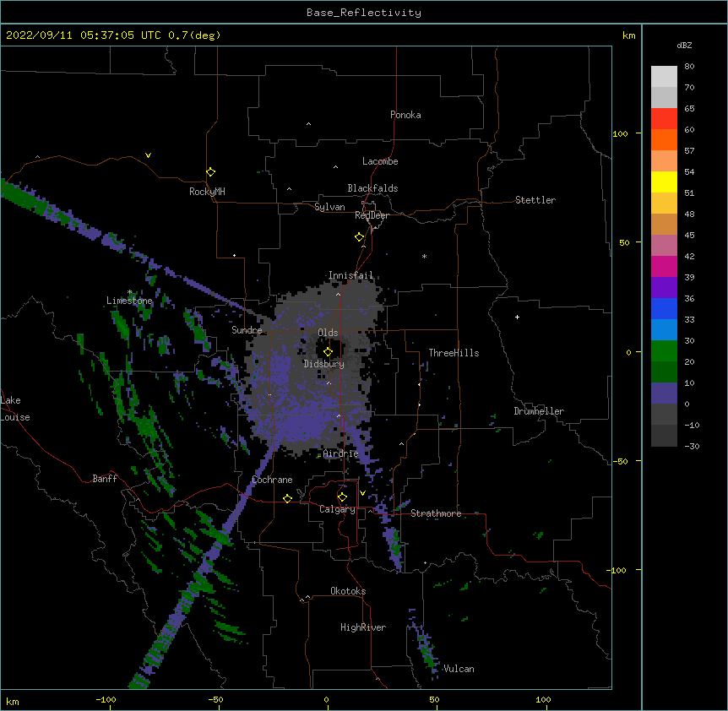Select the 65 dBZ red legend swatch

point(664,118)
